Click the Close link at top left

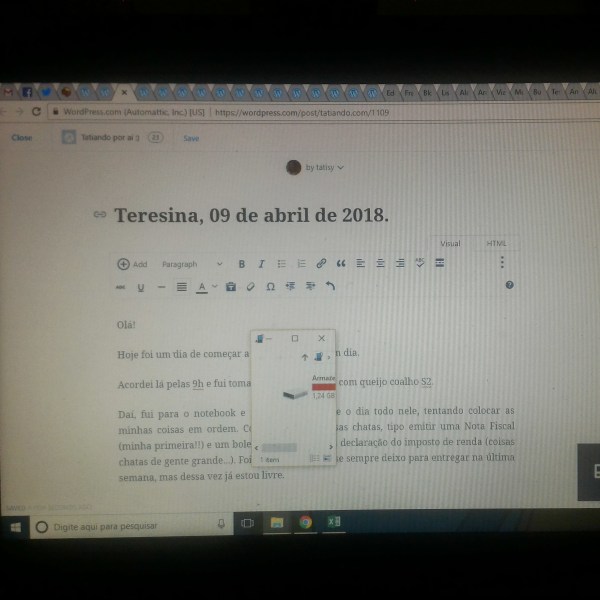[x=21, y=138]
